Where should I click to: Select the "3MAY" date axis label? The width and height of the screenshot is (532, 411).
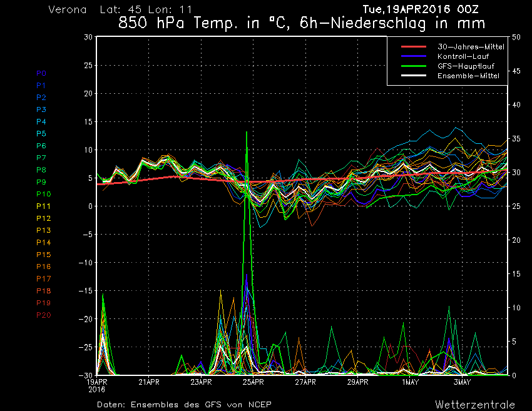463,382
